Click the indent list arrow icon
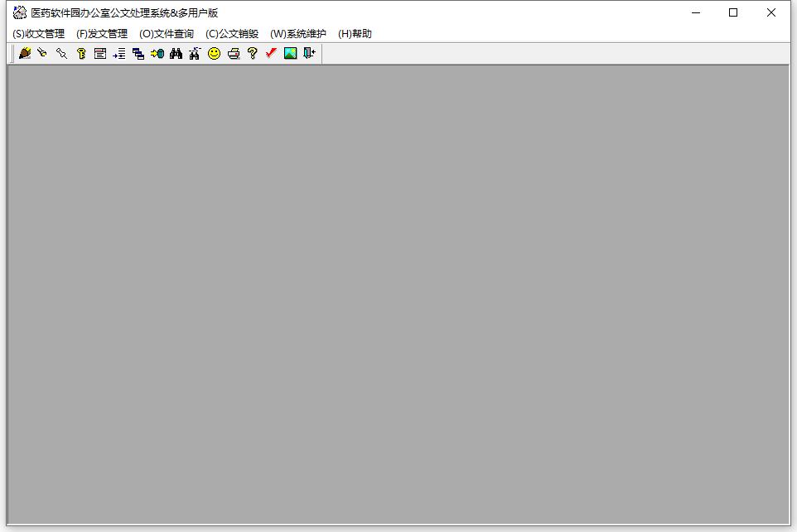797x532 pixels. (119, 54)
